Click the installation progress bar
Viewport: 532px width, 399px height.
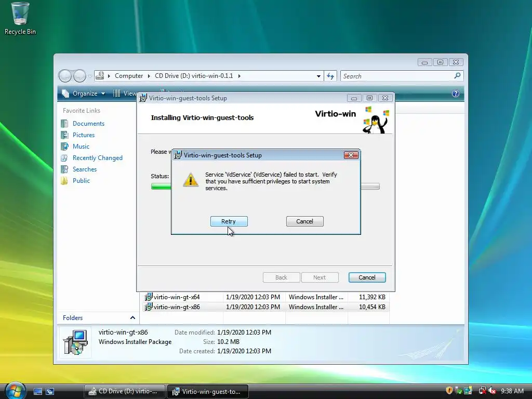(x=265, y=187)
